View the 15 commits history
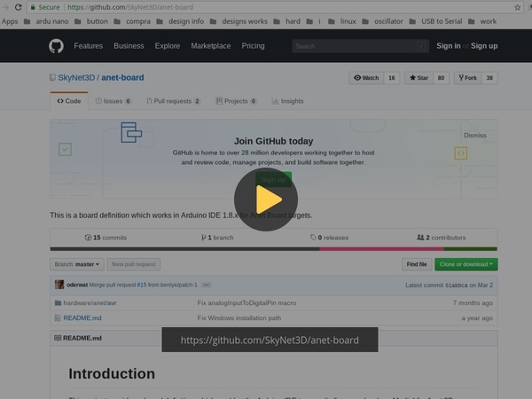Screen dimensions: 532x399 (x=106, y=238)
